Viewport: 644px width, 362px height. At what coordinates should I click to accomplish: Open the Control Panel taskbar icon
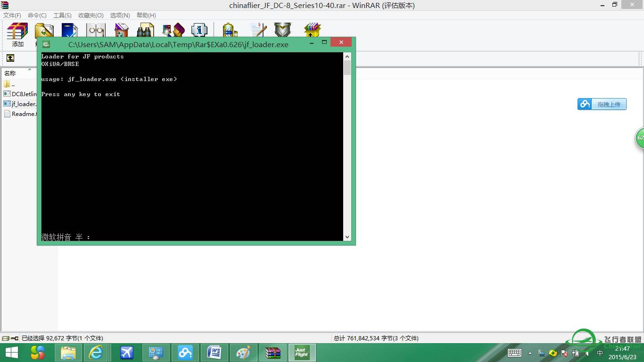156,353
